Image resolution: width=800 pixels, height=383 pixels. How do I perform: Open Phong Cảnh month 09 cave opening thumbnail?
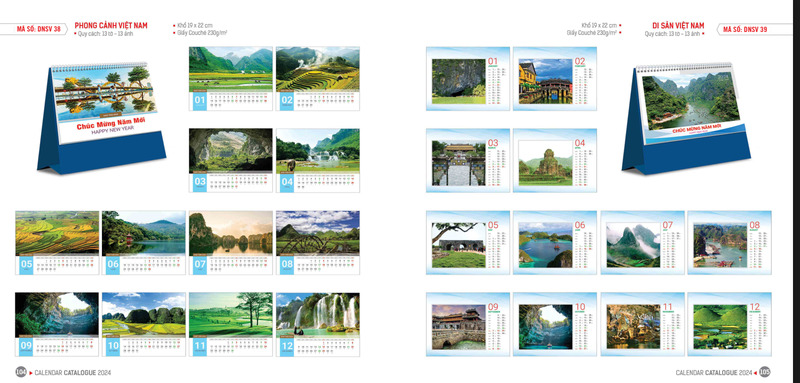coord(57,324)
